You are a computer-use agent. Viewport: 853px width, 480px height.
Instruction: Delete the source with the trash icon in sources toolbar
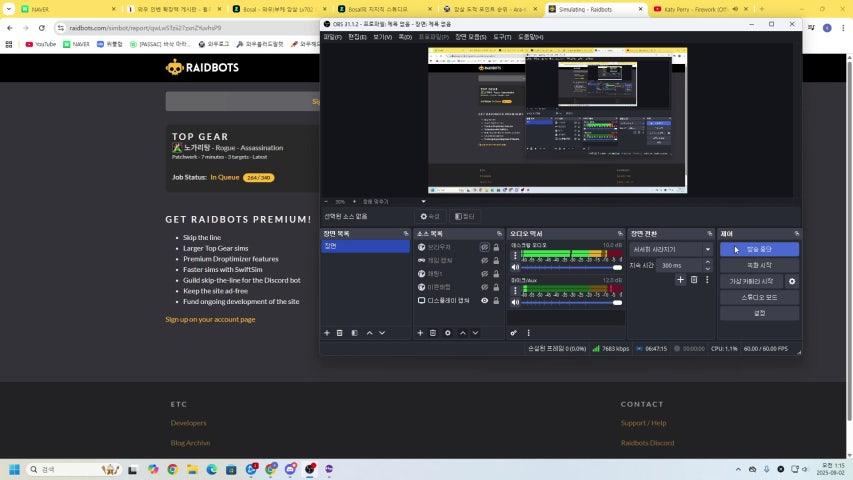(x=433, y=333)
